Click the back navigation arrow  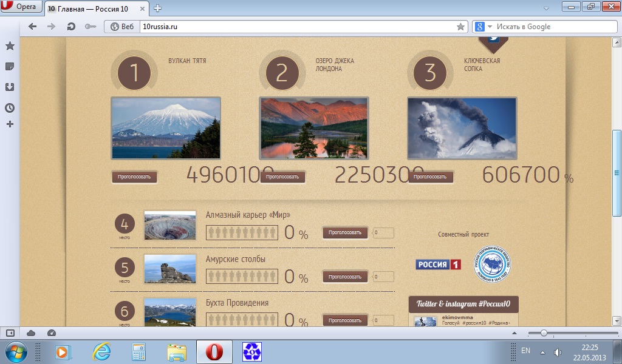point(33,27)
